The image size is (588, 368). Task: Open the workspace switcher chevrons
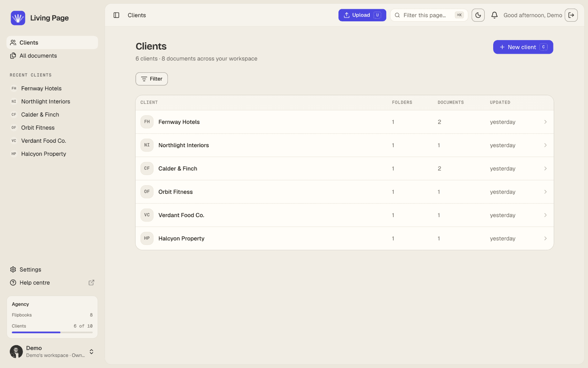(x=92, y=351)
